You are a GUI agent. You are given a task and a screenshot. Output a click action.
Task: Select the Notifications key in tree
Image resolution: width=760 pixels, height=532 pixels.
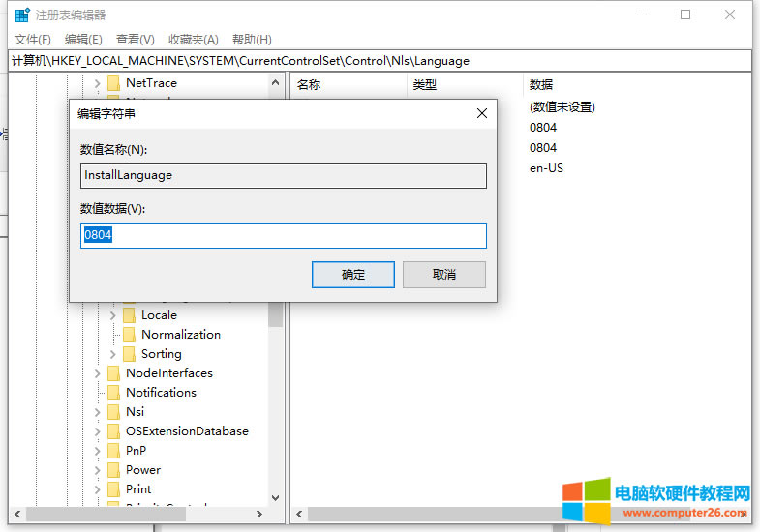point(161,393)
